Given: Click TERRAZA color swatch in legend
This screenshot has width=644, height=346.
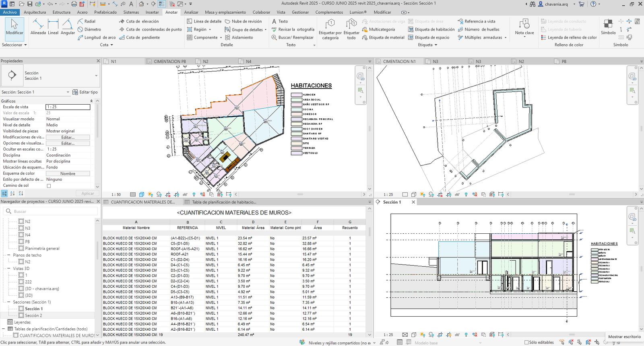Looking at the screenshot, I should pyautogui.click(x=297, y=148).
